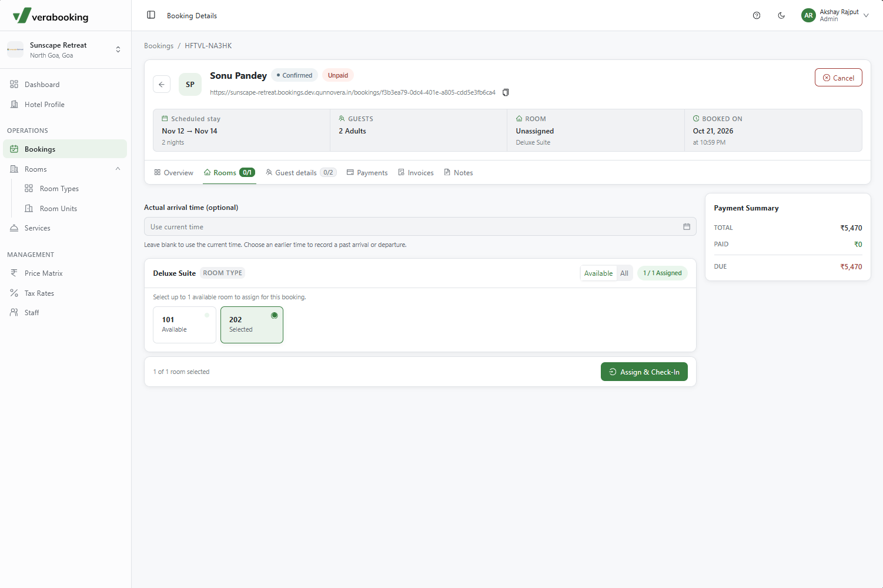883x588 pixels.
Task: Open calendar icon in arrival time field
Action: coord(687,226)
